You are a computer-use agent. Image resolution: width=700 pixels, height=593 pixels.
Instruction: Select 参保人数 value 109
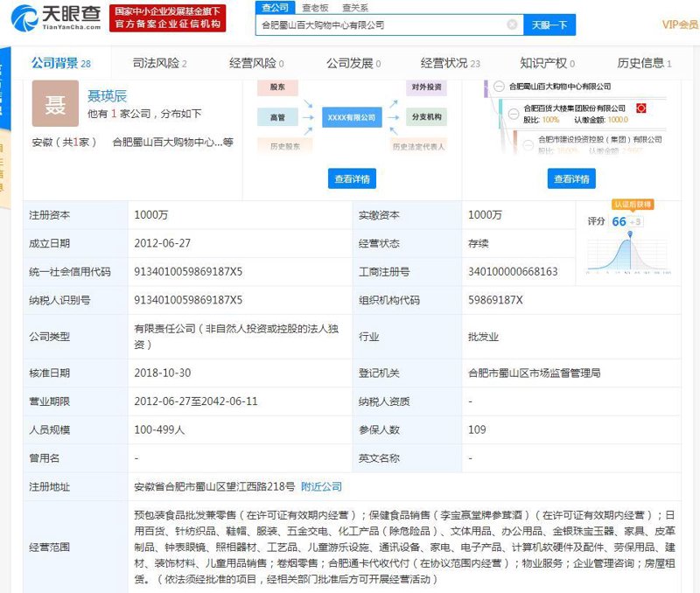[x=477, y=430]
